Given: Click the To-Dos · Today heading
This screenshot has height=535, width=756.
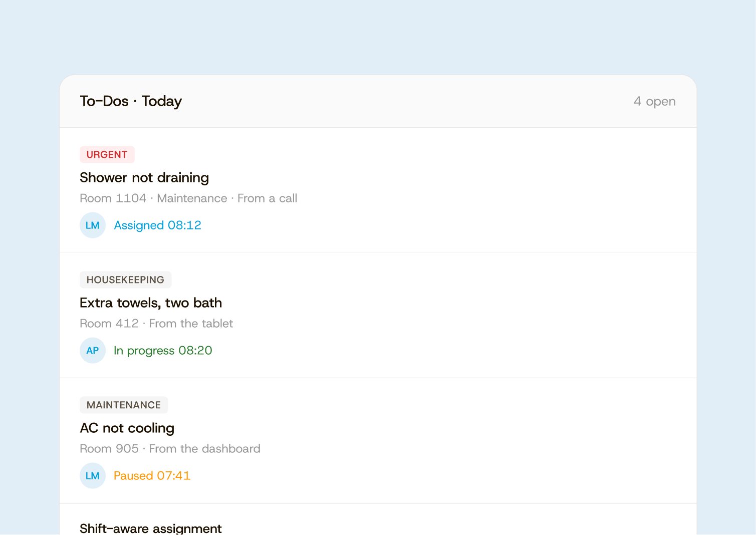Looking at the screenshot, I should coord(131,101).
